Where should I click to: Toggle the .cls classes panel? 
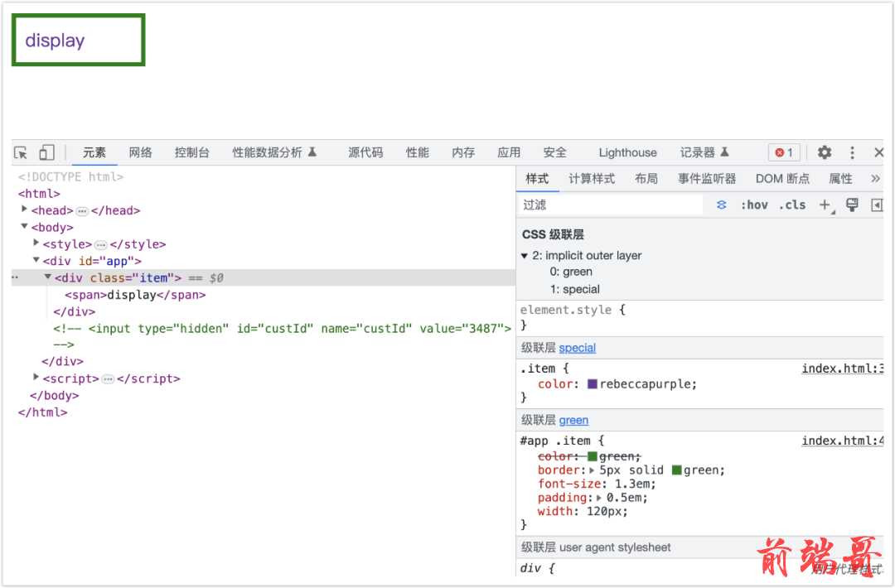(x=792, y=205)
